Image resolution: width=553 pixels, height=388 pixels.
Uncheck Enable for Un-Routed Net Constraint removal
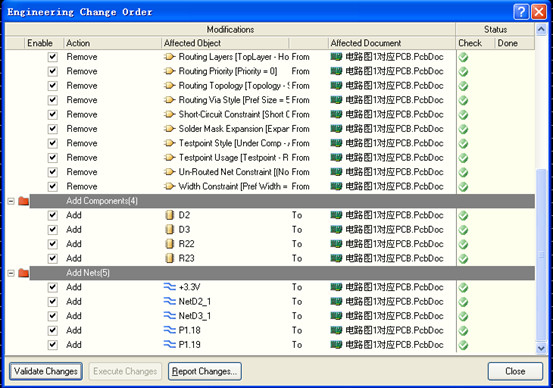coord(53,172)
